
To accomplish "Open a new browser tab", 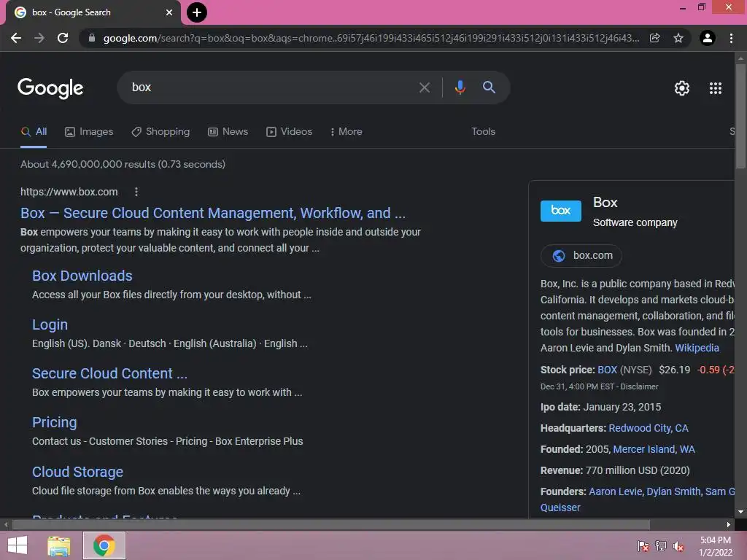I will [x=197, y=12].
